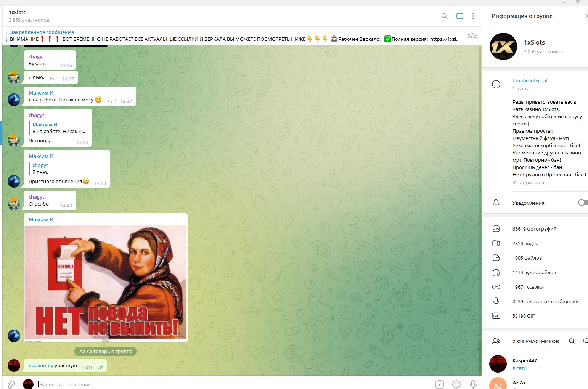Open the bot commands slash icon
Screen dimensions: 588x389
(440, 384)
